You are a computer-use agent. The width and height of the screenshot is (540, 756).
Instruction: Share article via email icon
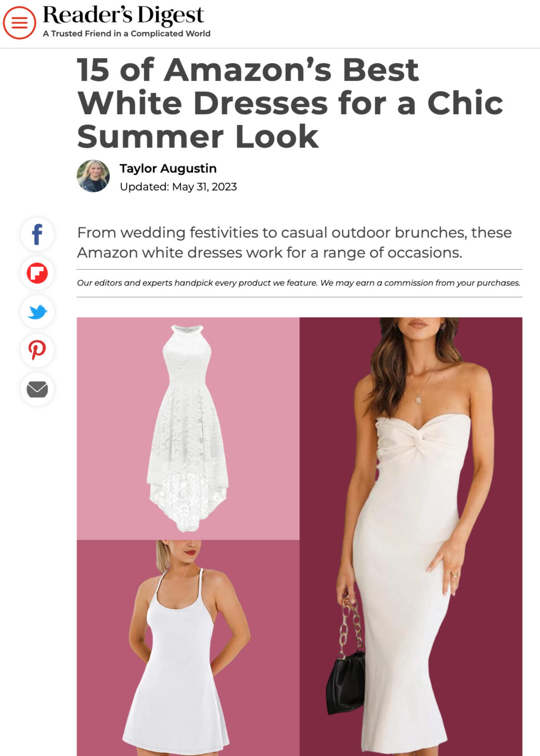pyautogui.click(x=37, y=389)
